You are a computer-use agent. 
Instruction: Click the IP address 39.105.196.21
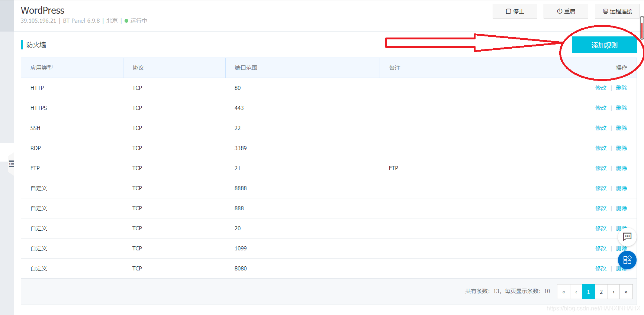(38, 21)
